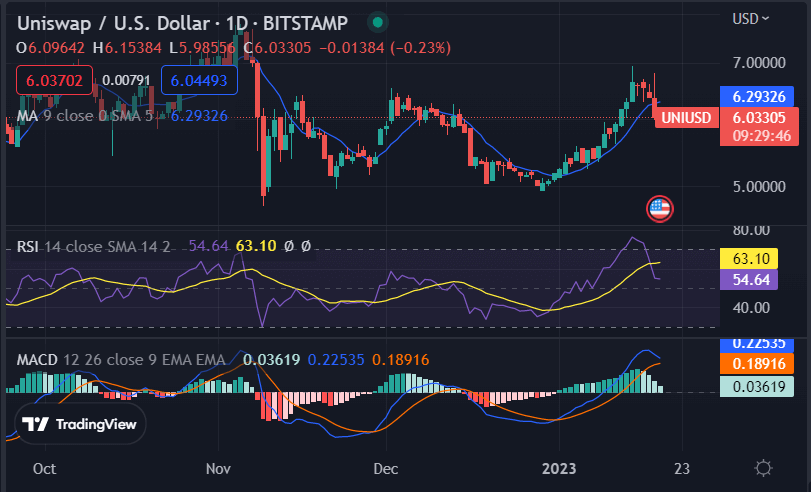The height and width of the screenshot is (492, 811).
Task: Click the spread value 0.00791
Action: click(x=126, y=80)
